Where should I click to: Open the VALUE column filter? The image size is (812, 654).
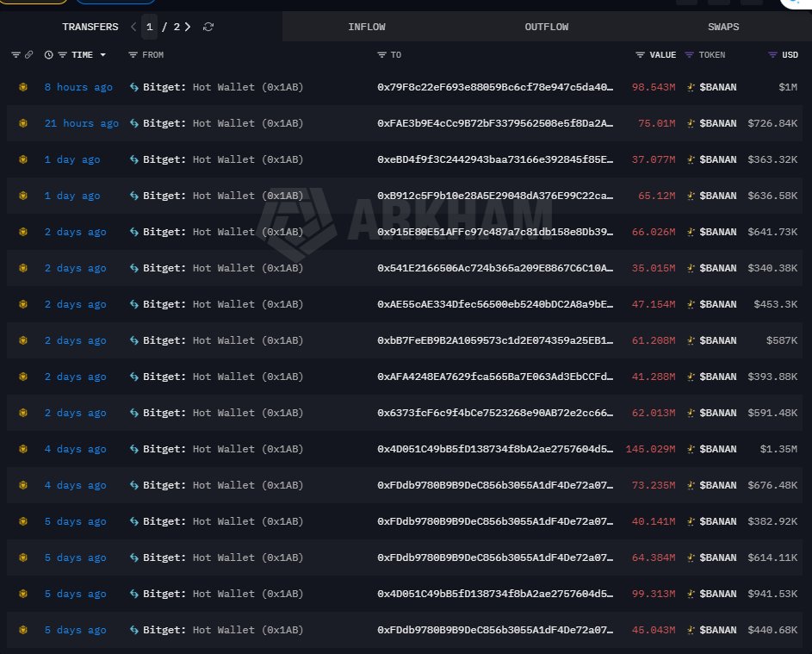pyautogui.click(x=640, y=55)
